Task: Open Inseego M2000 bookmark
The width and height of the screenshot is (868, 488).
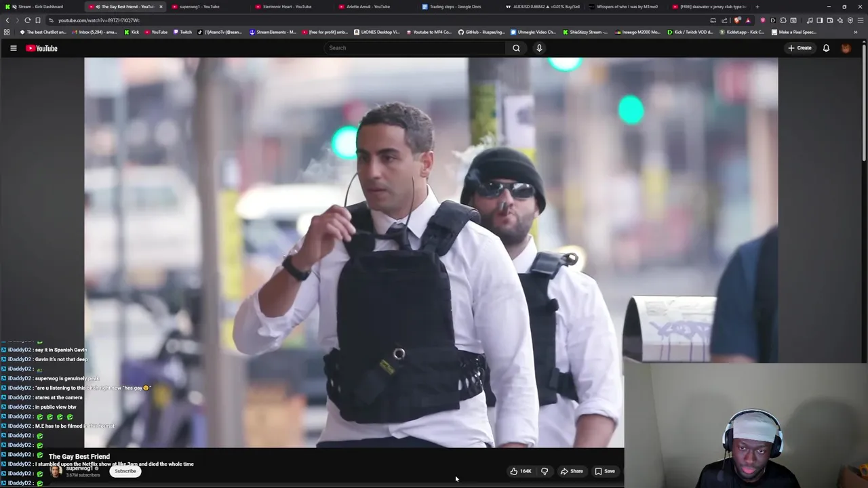Action: click(x=637, y=32)
